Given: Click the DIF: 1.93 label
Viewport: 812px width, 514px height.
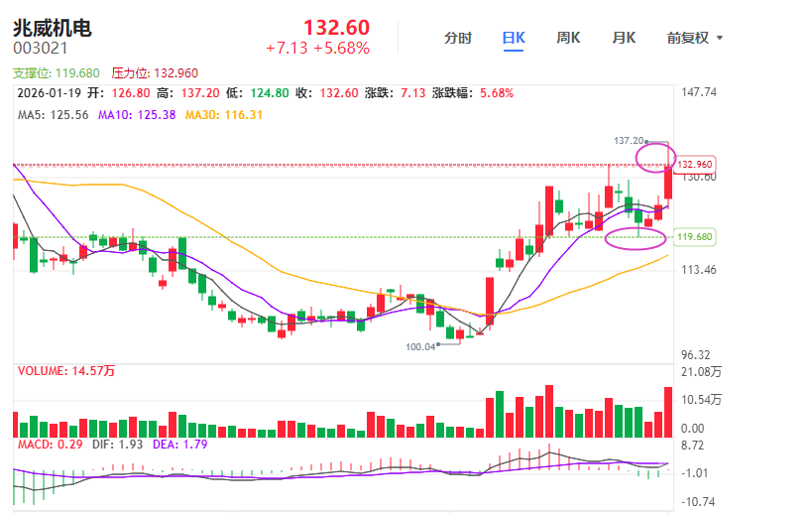Looking at the screenshot, I should click(x=117, y=445).
